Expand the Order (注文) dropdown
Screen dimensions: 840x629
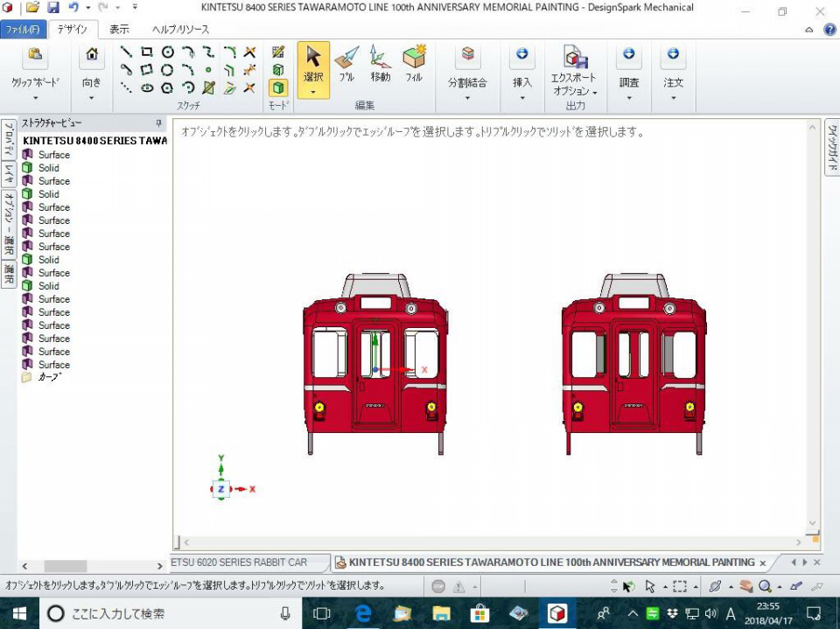(674, 98)
